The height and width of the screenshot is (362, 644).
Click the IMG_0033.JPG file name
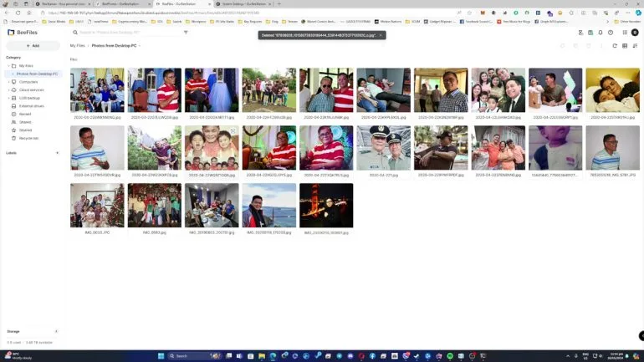coord(97,232)
